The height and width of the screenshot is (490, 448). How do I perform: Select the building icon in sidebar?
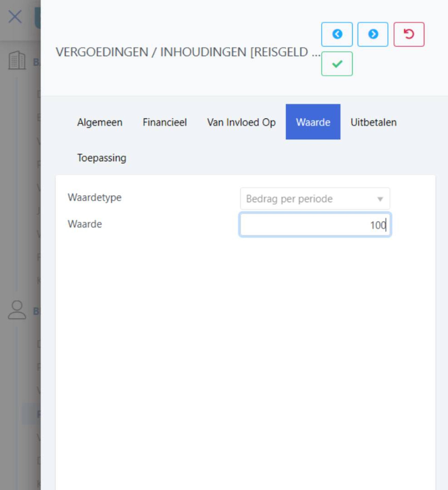point(17,60)
